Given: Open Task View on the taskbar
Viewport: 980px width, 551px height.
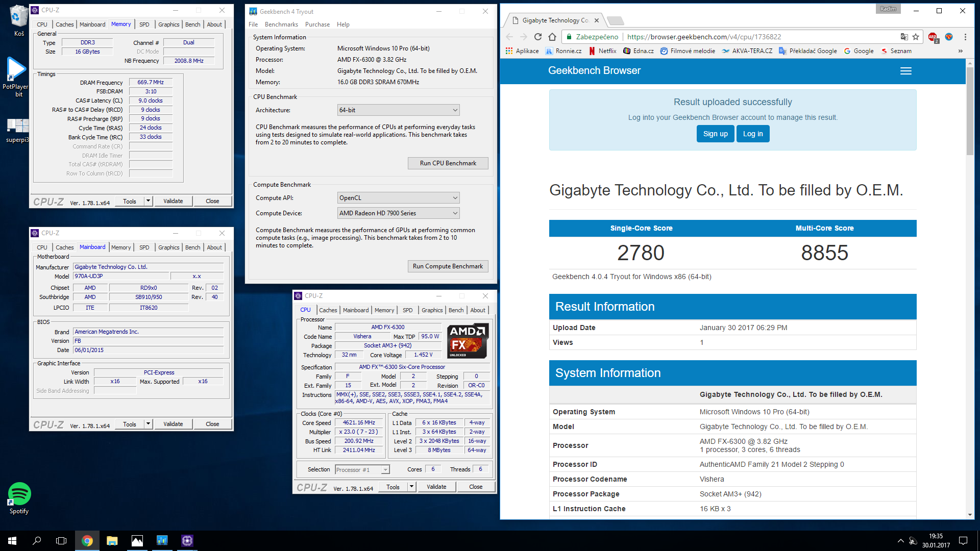Looking at the screenshot, I should 61,541.
